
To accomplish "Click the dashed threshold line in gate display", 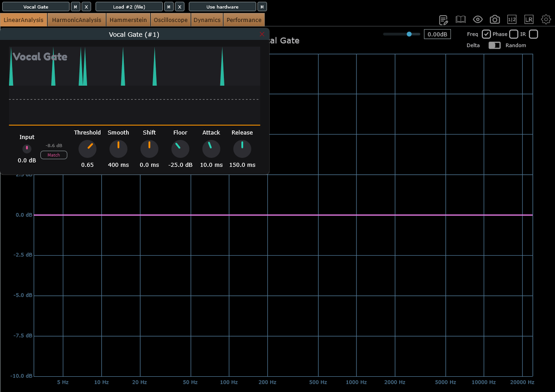I will [x=134, y=99].
